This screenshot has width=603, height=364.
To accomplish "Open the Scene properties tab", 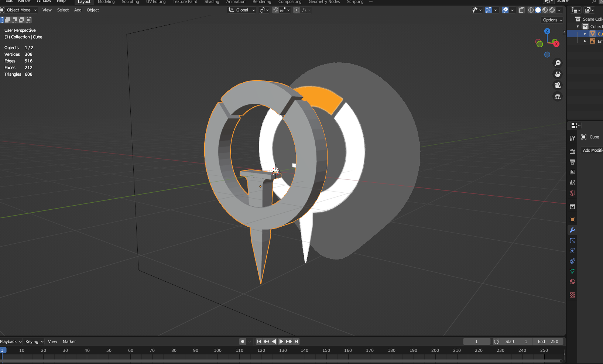I will (572, 183).
